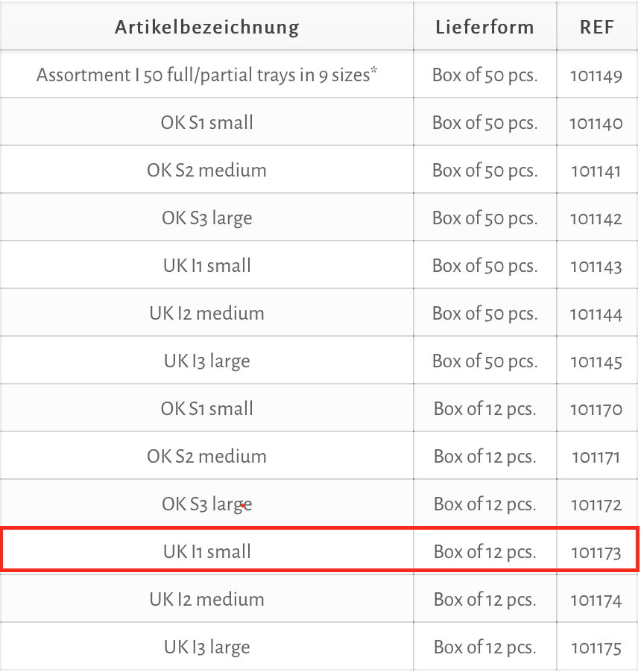
Task: Click REF number 101142
Action: [596, 219]
